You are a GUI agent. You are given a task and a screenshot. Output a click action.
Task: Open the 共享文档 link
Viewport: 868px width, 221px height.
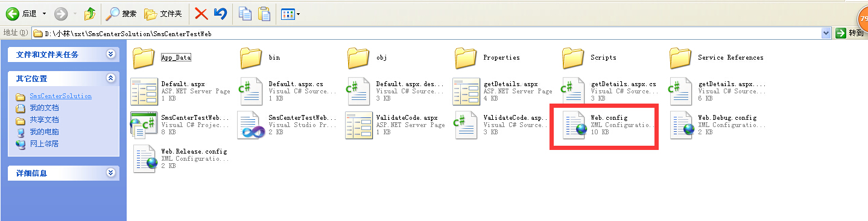[44, 120]
